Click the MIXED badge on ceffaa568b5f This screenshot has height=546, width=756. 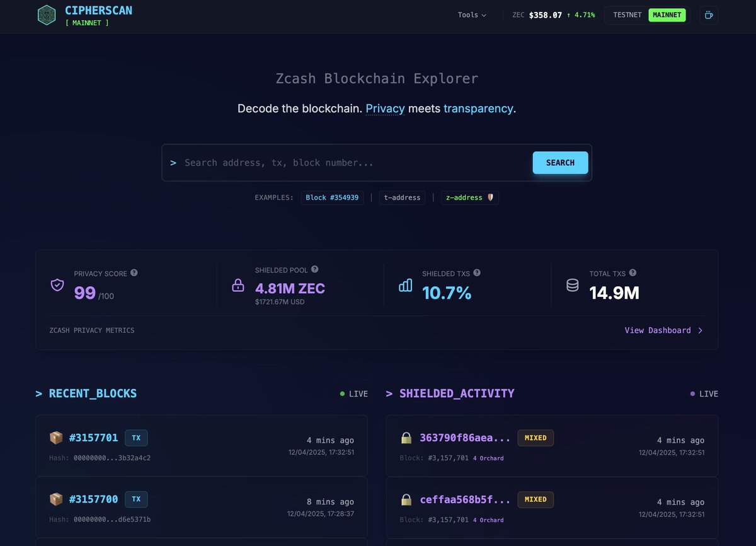535,499
